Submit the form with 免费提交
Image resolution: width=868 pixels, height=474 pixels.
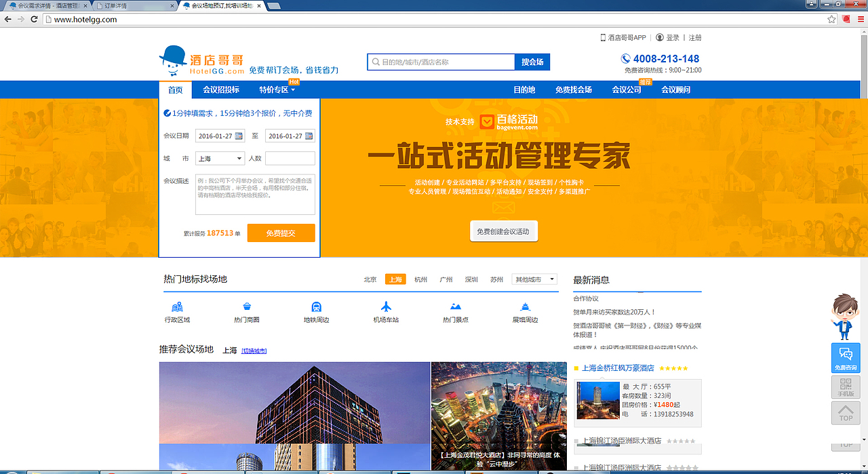(x=281, y=233)
